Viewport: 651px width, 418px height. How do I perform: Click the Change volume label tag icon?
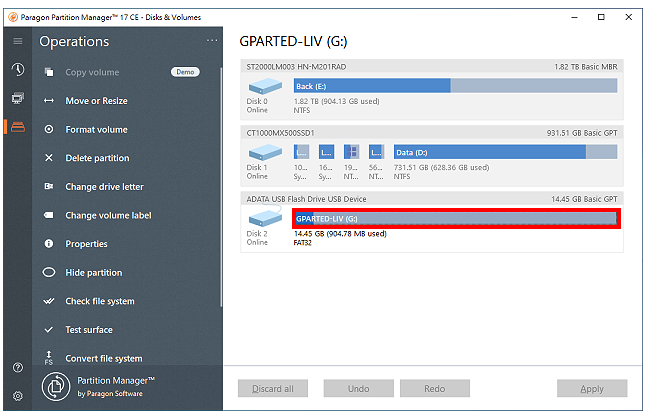49,215
